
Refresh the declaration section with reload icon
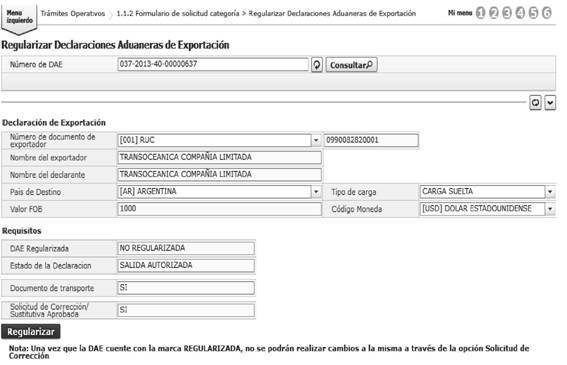[536, 103]
